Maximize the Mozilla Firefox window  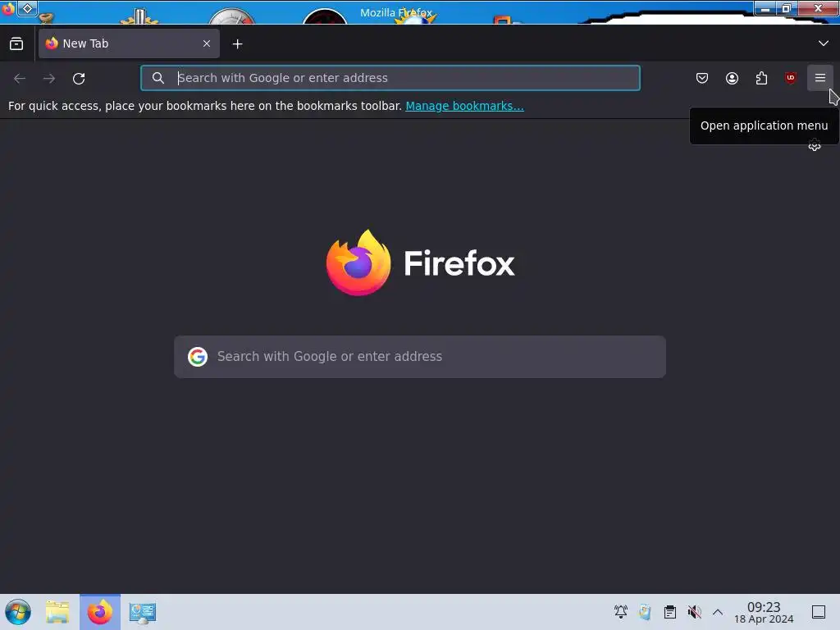787,8
